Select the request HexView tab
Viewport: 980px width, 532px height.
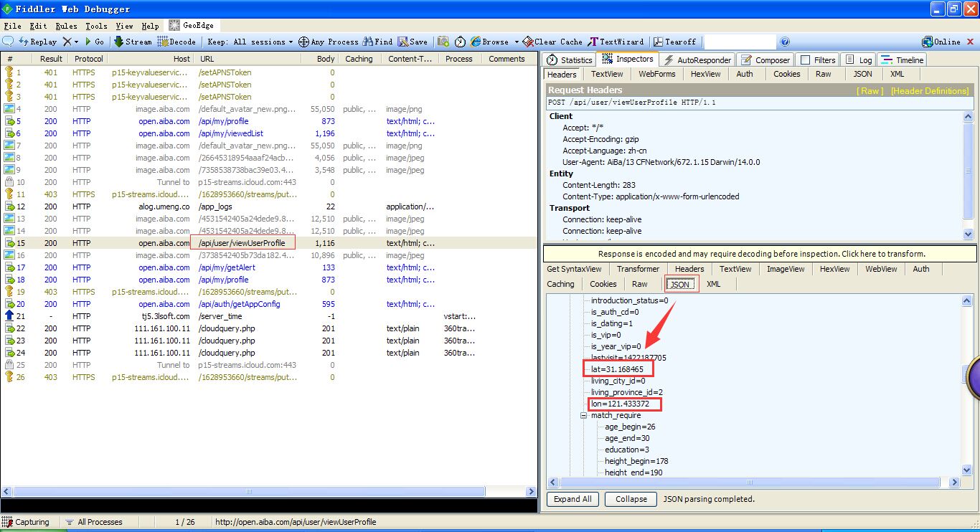[706, 74]
